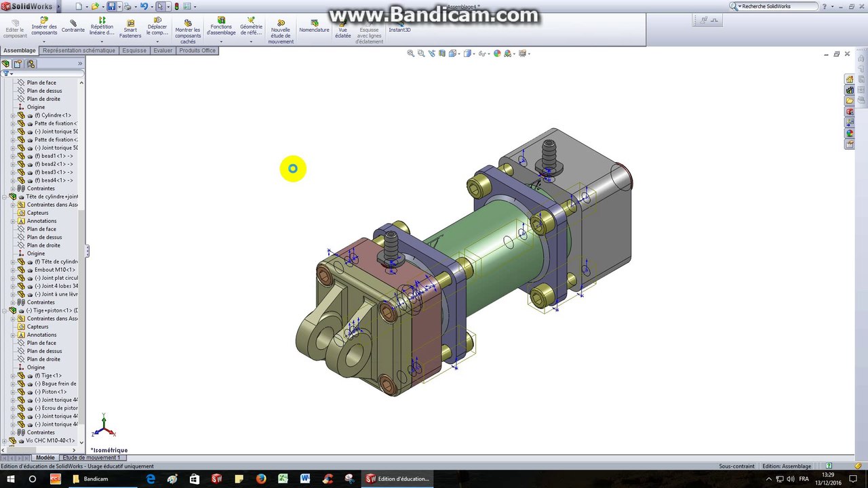Image resolution: width=868 pixels, height=488 pixels.
Task: Open the New document dropdown arrow
Action: coord(86,7)
